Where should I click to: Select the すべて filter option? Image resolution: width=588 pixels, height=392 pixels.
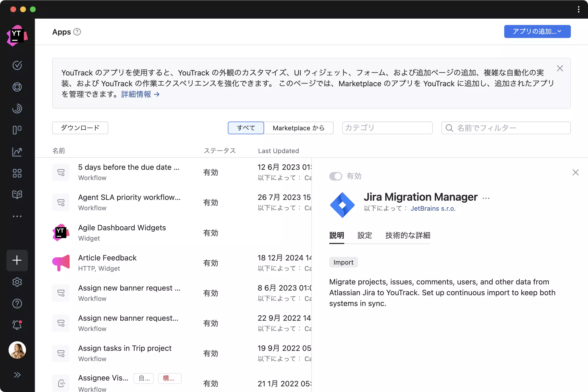click(246, 128)
